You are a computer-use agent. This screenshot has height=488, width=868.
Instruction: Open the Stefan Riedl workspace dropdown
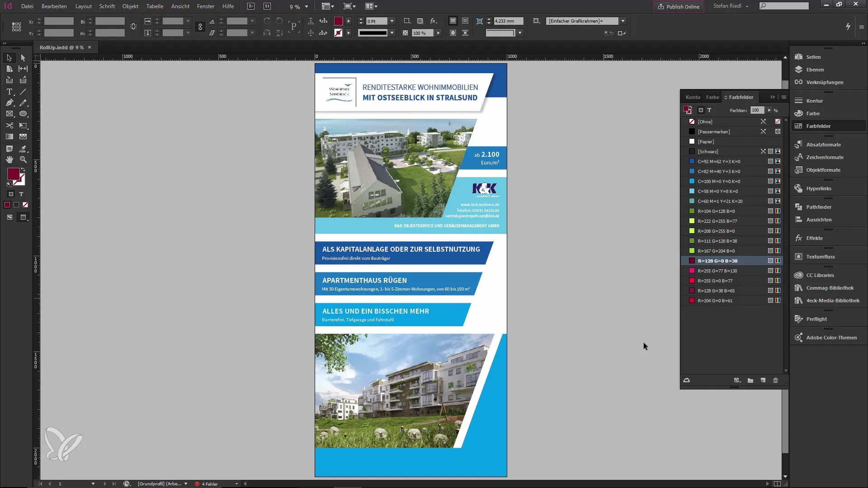click(x=731, y=6)
